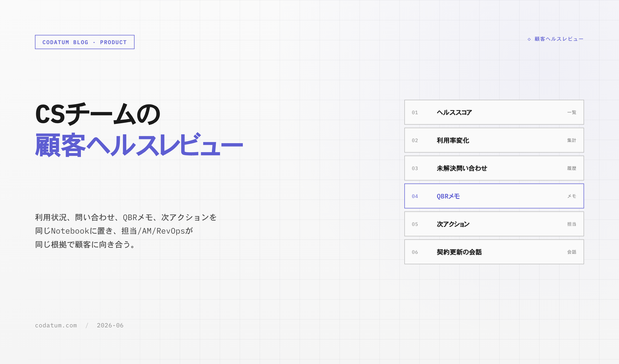619x364 pixels.
Task: Select the 06 契約更新の会話 row
Action: point(494,252)
